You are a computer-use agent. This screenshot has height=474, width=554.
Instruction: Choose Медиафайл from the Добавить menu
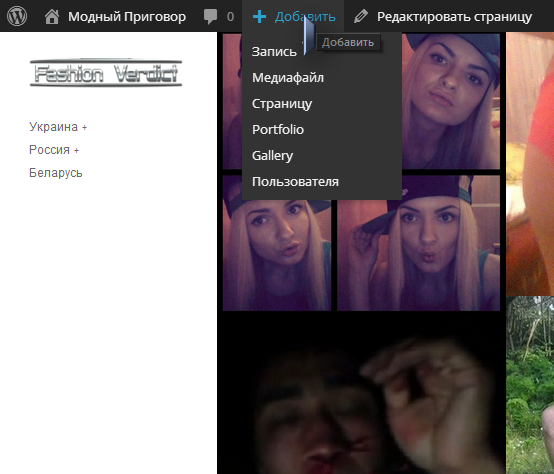tap(288, 77)
